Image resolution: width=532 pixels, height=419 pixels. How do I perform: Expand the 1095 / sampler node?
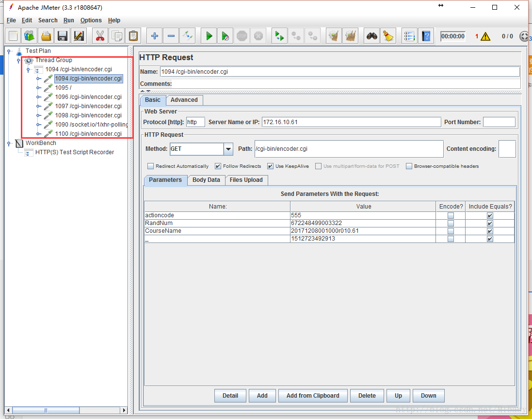coord(38,88)
